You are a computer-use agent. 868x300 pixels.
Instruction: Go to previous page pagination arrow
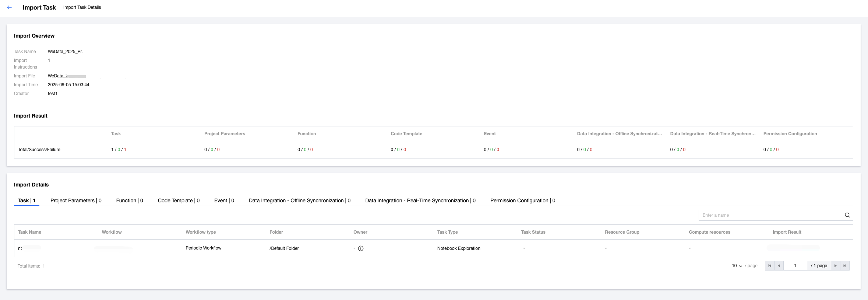779,266
